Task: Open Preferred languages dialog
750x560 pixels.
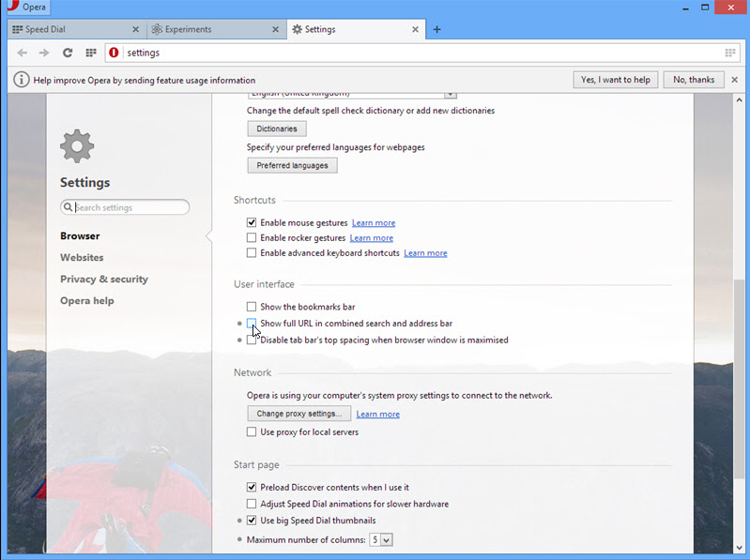Action: point(292,165)
